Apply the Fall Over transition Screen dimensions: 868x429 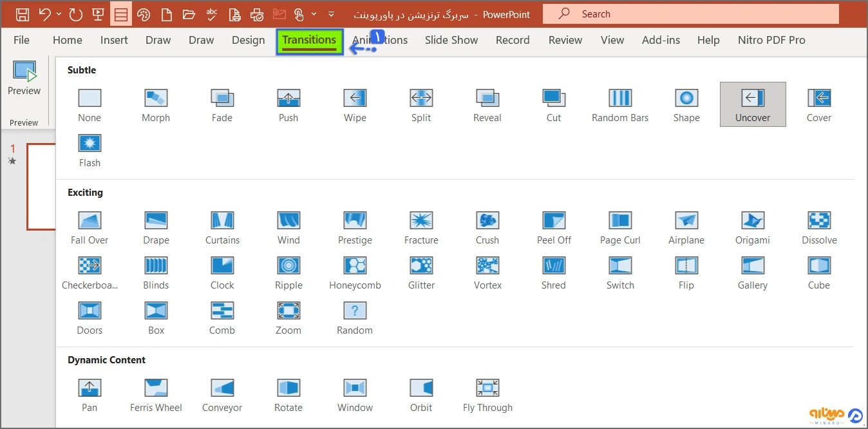[90, 227]
